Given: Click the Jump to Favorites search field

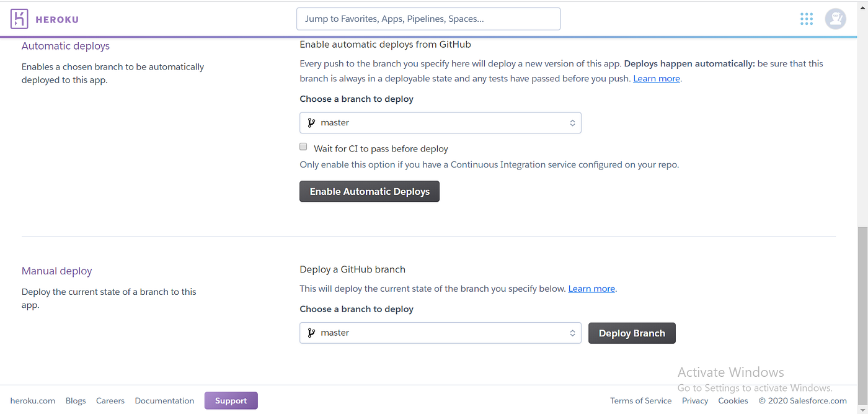Looking at the screenshot, I should tap(428, 19).
